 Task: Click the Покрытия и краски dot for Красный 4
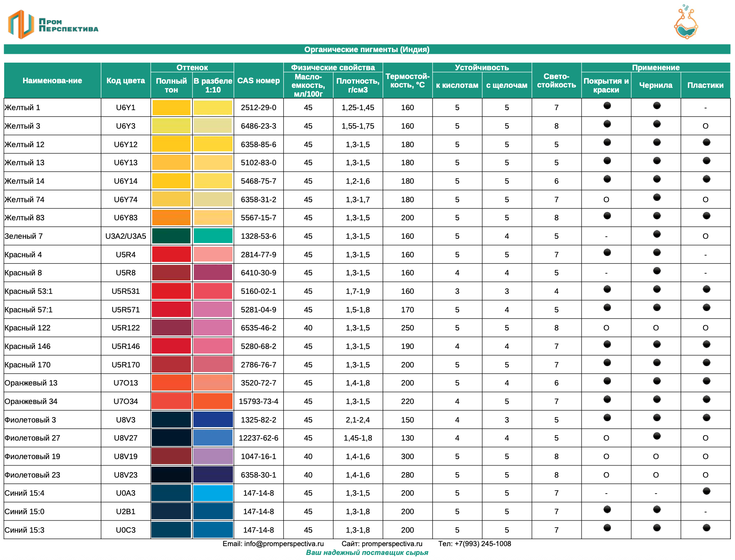(607, 252)
